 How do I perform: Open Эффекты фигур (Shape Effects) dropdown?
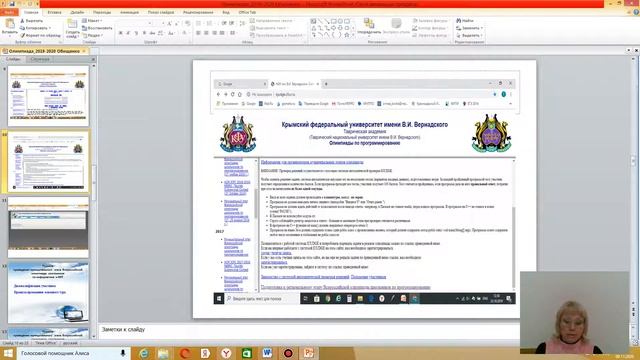[431, 36]
